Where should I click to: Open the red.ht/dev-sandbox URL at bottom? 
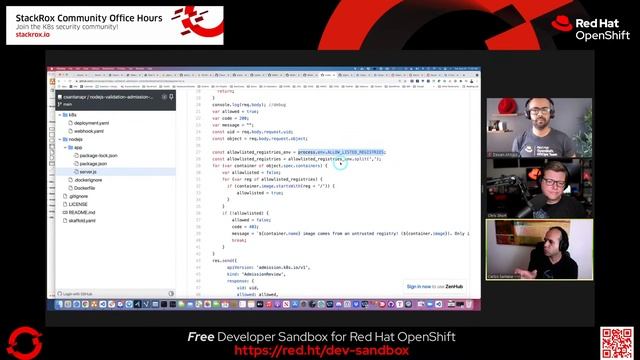click(321, 350)
